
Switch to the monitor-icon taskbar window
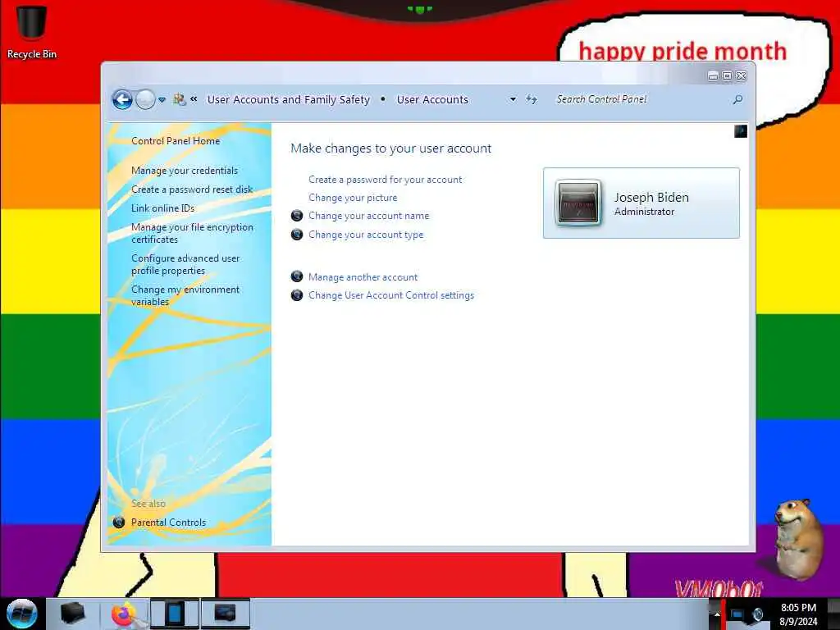(225, 614)
